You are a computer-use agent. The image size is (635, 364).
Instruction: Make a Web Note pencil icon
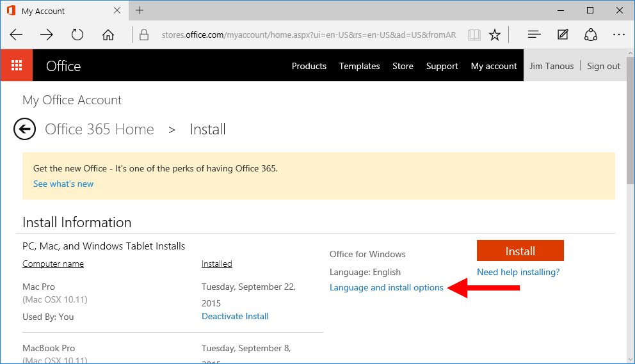pos(563,35)
